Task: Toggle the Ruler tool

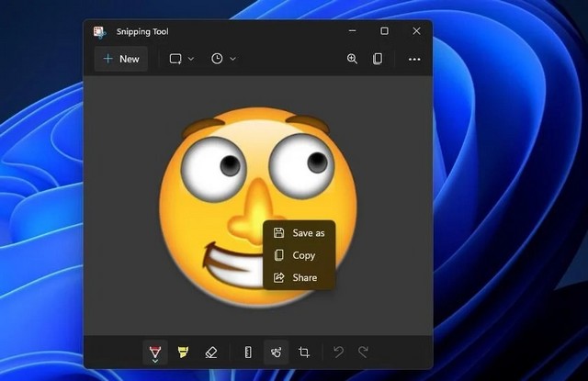Action: [248, 352]
